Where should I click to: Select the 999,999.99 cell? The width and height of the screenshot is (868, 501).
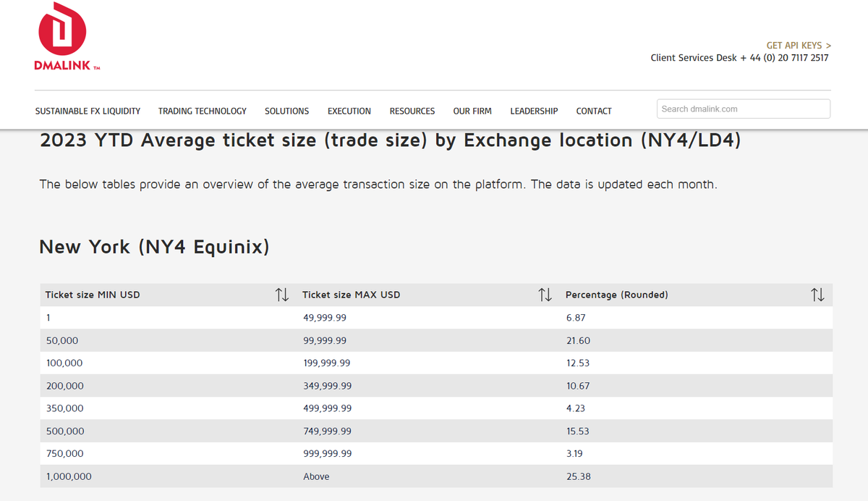click(x=428, y=453)
